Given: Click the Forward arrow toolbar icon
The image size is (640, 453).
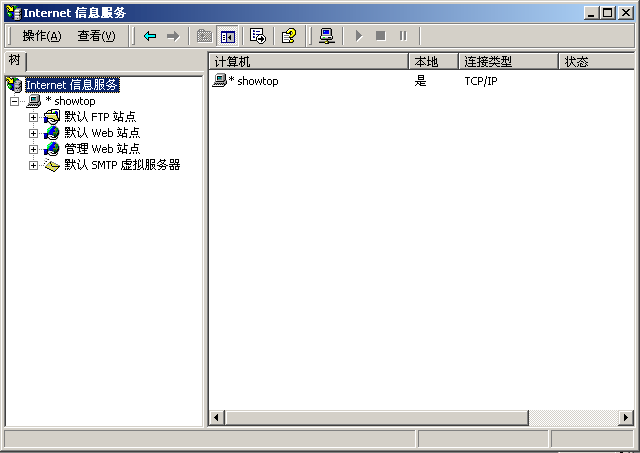Looking at the screenshot, I should point(172,36).
